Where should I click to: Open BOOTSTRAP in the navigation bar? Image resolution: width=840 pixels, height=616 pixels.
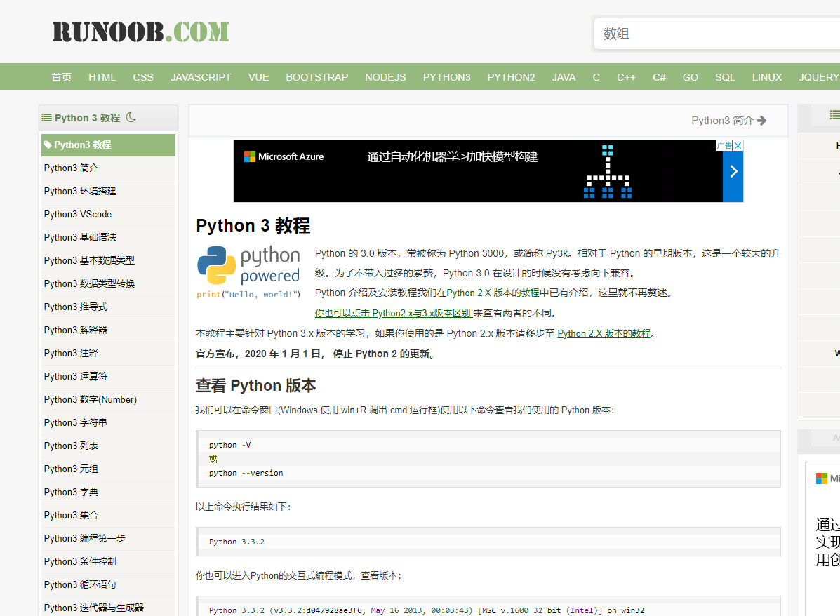317,77
